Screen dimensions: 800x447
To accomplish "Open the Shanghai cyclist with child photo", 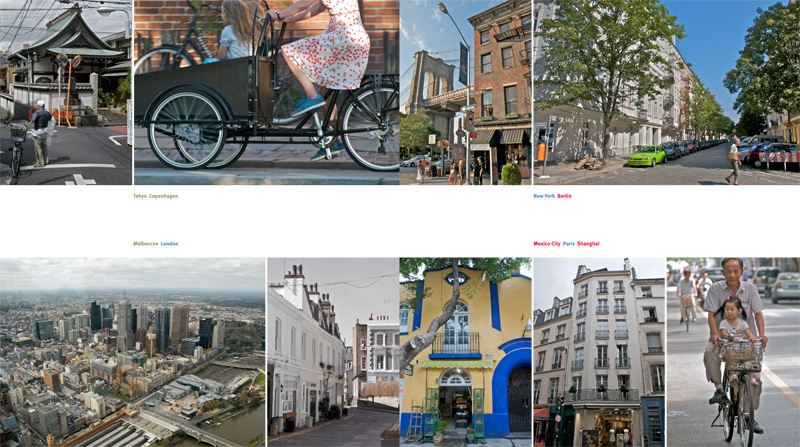I will pos(733,352).
